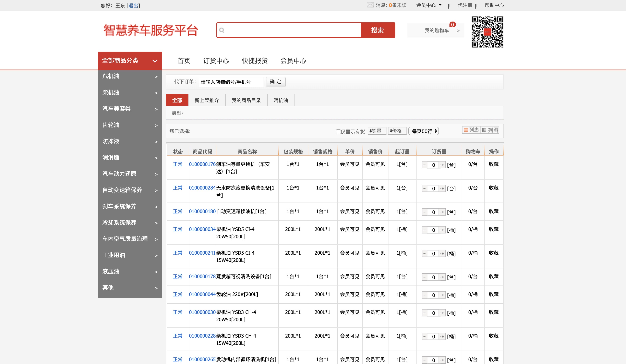Open the 帮助中心 help link
Image resolution: width=626 pixels, height=364 pixels.
494,5
